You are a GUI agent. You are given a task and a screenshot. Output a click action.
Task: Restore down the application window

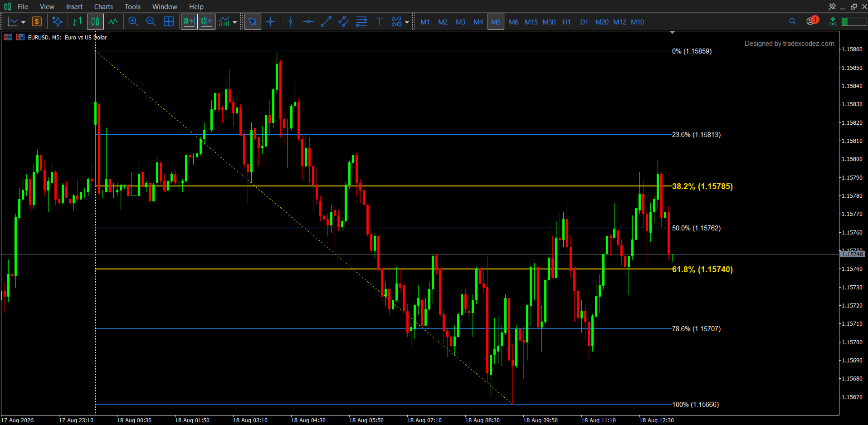(x=853, y=6)
